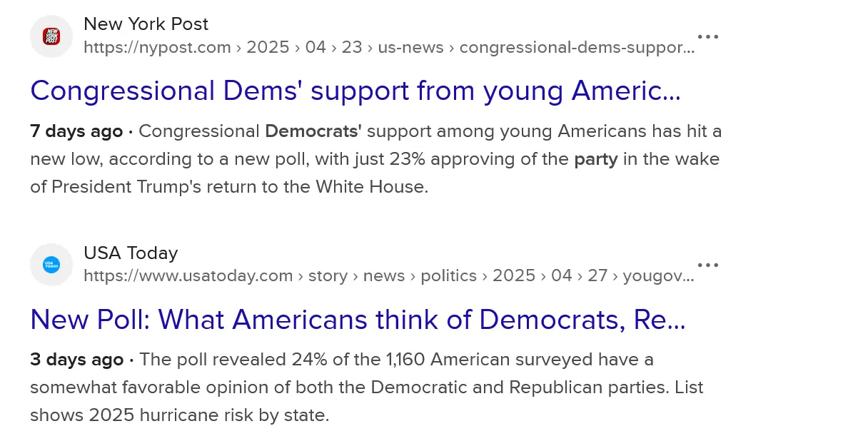Click the bold "party" word in snippet

[x=596, y=159]
